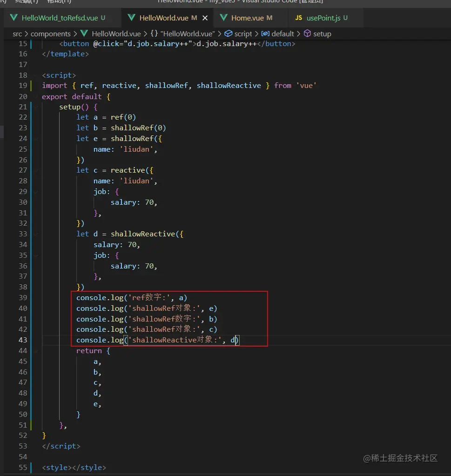Open the src breadcrumb segment

tap(17, 34)
